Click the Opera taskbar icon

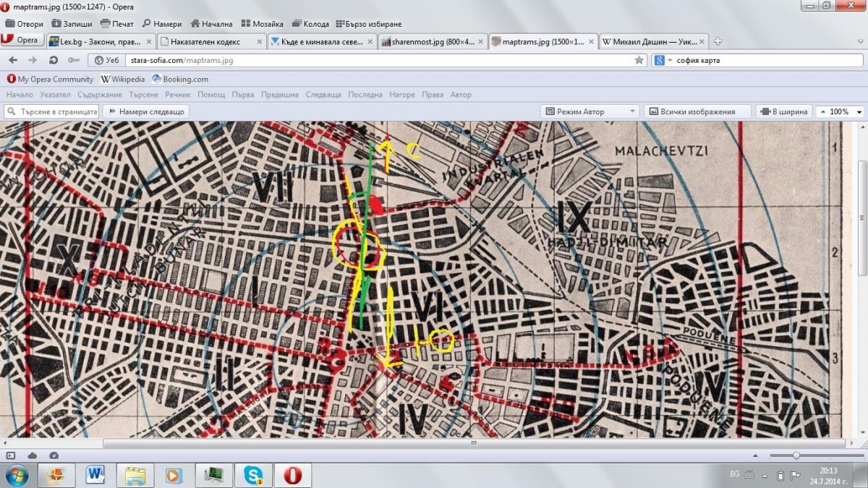tap(293, 475)
